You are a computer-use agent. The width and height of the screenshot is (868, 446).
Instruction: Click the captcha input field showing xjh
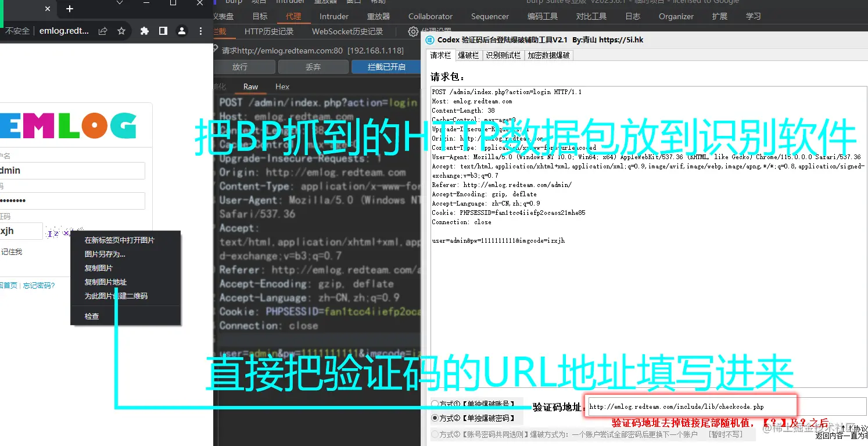point(21,231)
